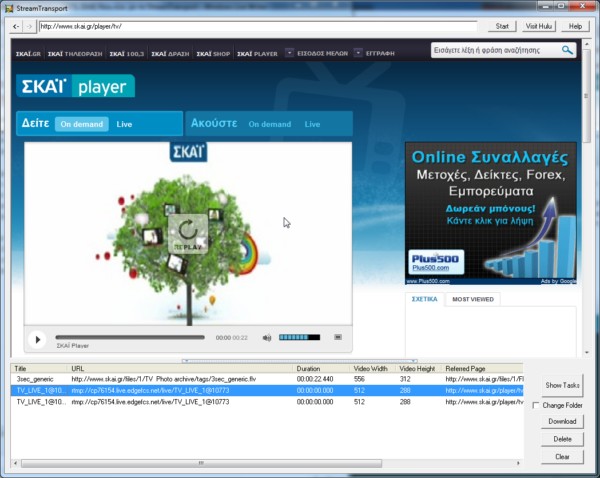Open dropdown arrow before ΕΓΓΡΑΦΗ
This screenshot has width=600, height=478.
click(x=358, y=53)
